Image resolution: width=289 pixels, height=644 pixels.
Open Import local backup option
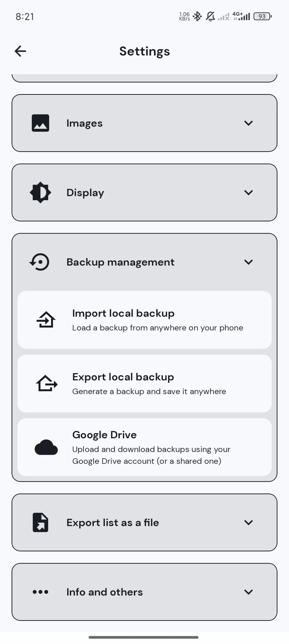[144, 320]
